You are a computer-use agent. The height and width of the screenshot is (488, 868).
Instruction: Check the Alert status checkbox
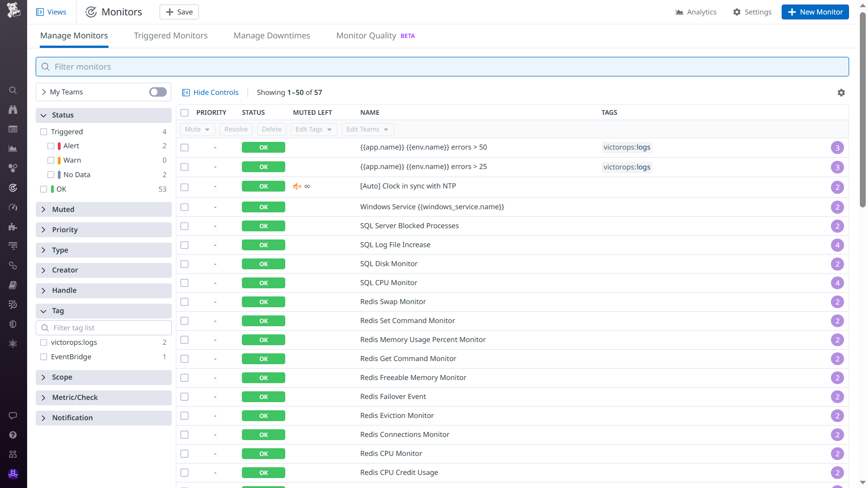51,146
